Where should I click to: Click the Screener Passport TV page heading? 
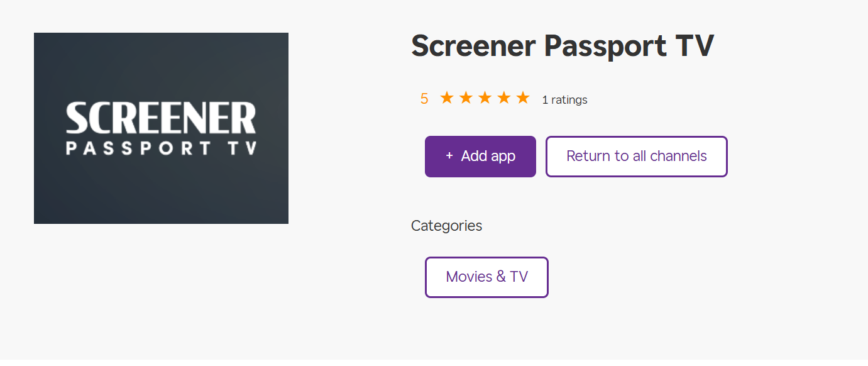point(562,47)
